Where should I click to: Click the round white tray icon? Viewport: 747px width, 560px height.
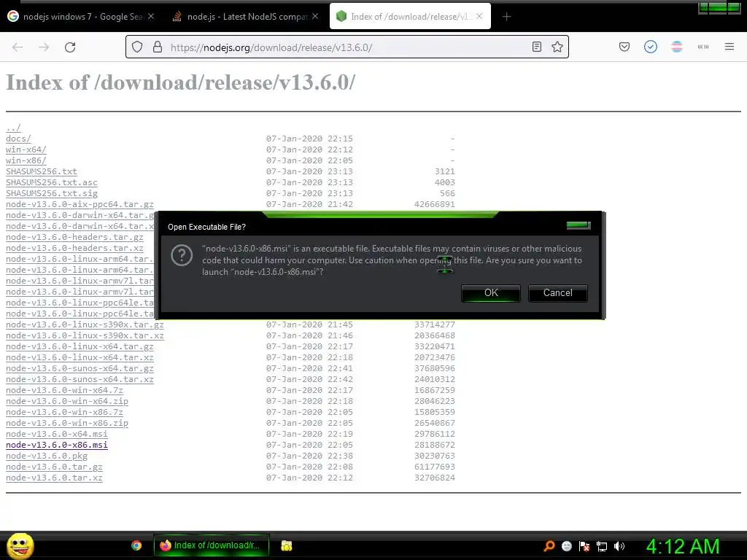566,546
